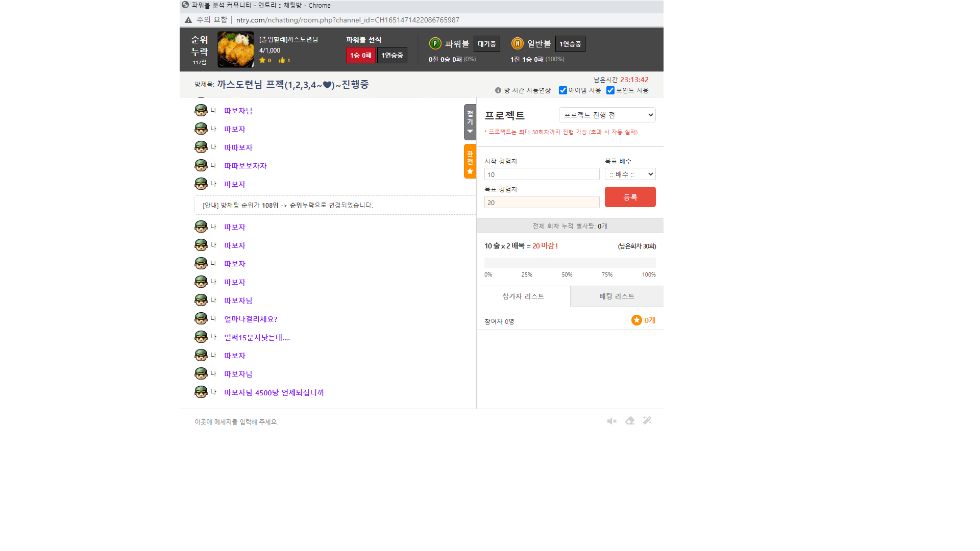This screenshot has width=980, height=551.
Task: Click the thumbs-up icon under profile name
Action: pos(281,60)
